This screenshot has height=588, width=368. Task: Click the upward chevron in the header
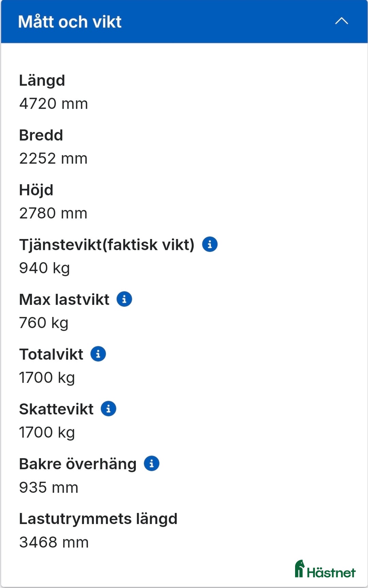point(342,21)
